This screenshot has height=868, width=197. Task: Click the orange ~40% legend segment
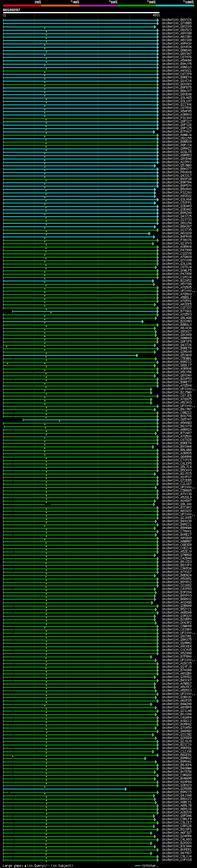click(60, 6)
